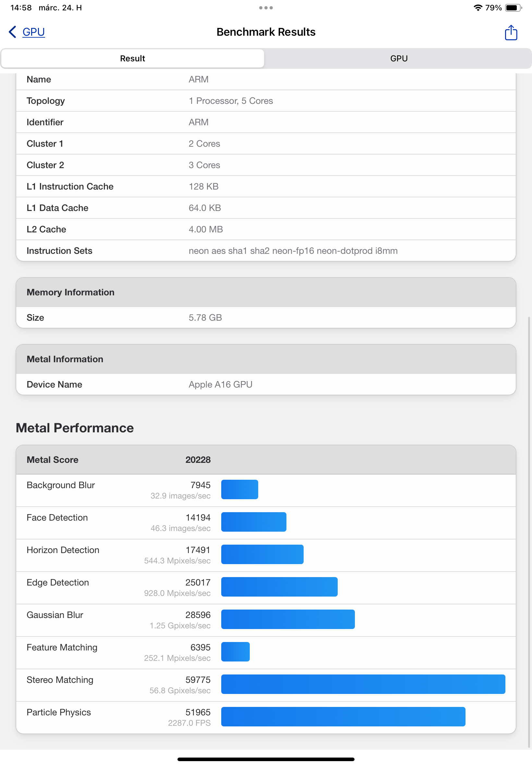Tap the Gaussian Blur score 28596
Screen dimensions: 532x766
tap(198, 615)
